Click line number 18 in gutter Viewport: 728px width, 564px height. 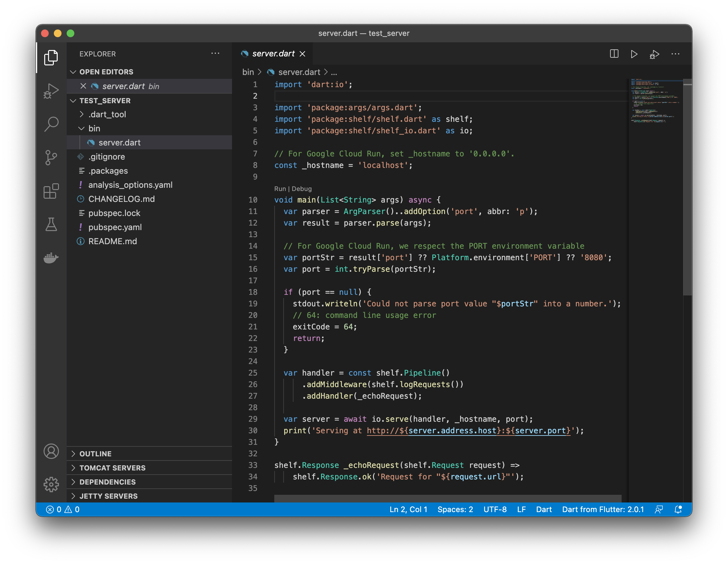point(253,292)
